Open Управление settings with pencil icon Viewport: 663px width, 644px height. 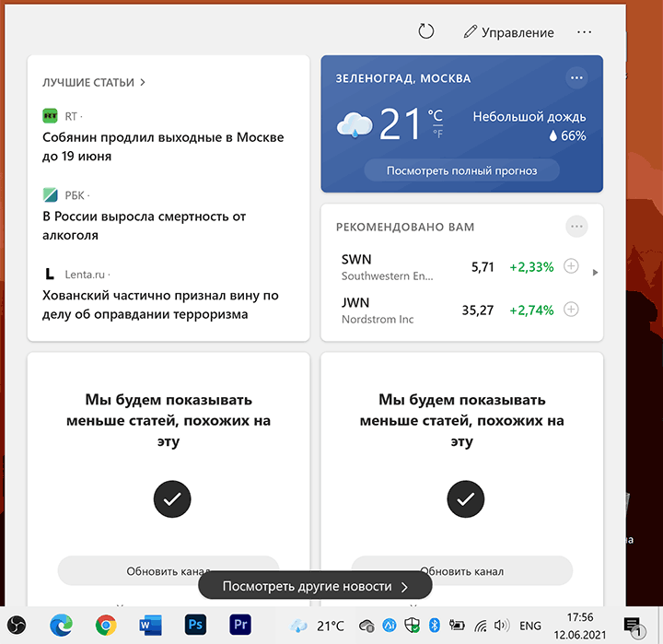coord(508,32)
